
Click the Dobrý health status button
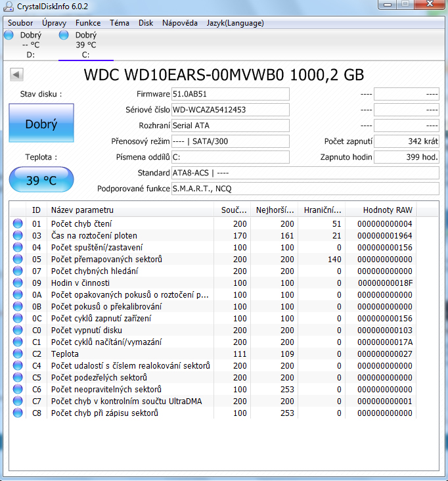pos(41,124)
